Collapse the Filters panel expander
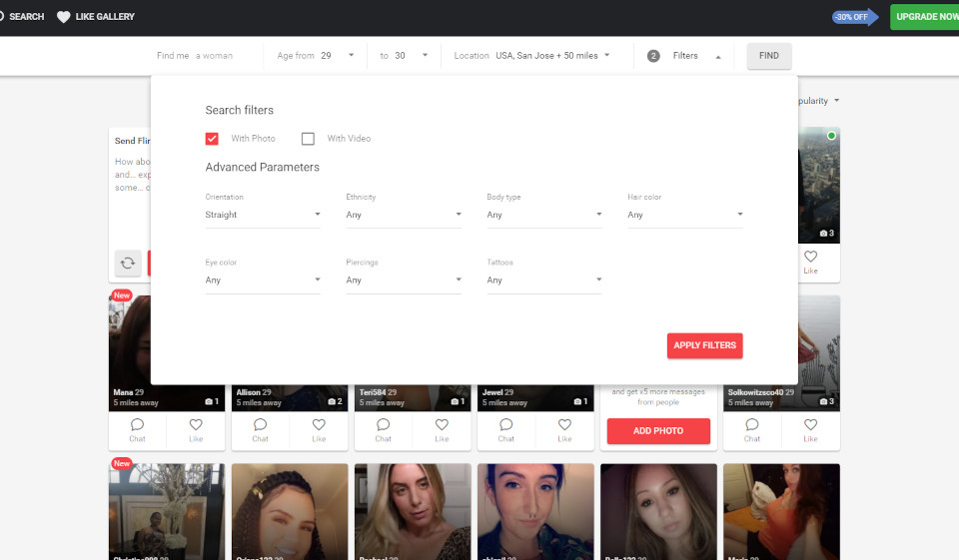This screenshot has width=959, height=560. (x=717, y=57)
